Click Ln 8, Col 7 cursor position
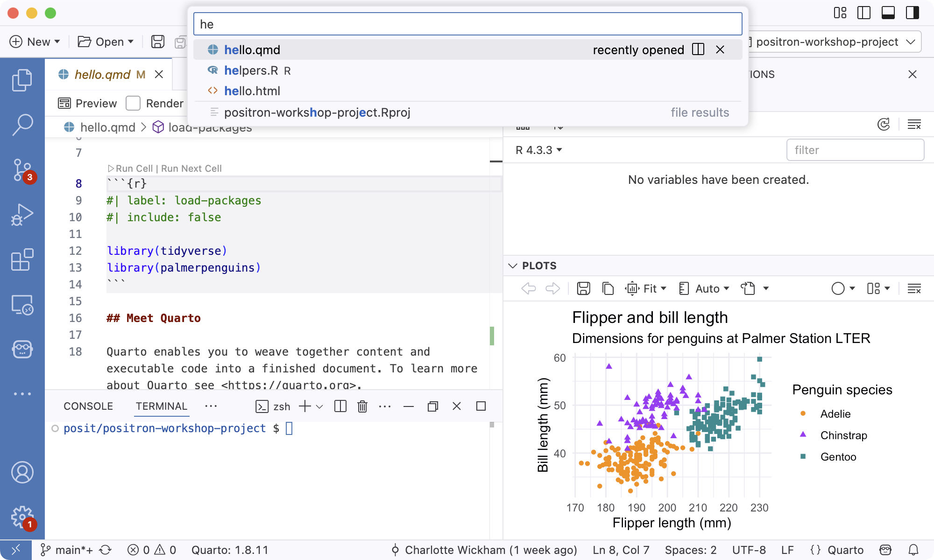 click(x=621, y=550)
